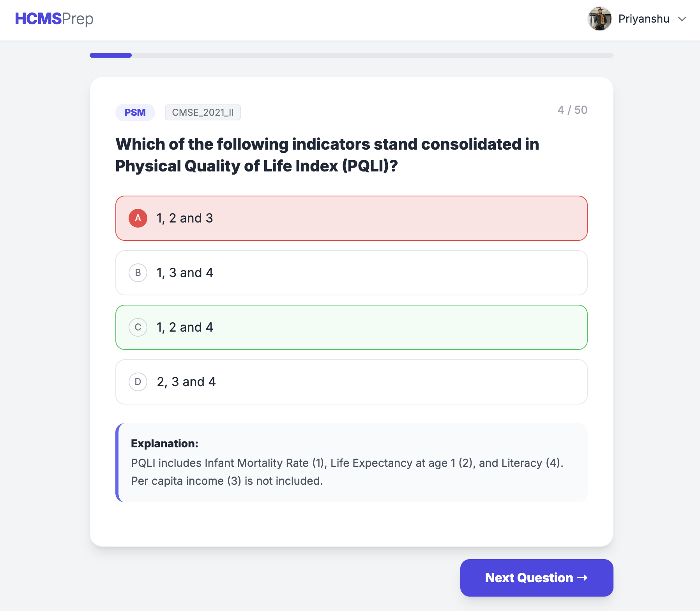Viewport: 700px width, 611px height.
Task: Select the C radio circle
Action: pyautogui.click(x=138, y=327)
